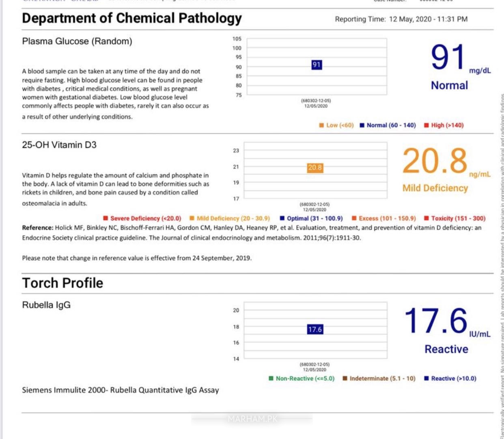Click the Plasma Glucose (Random) test title
Screen dimensions: 504x439
77,41
